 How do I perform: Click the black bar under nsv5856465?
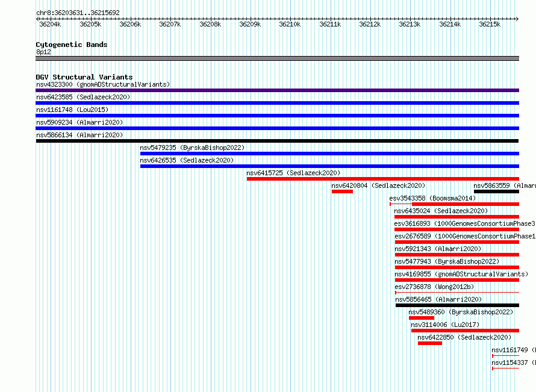point(457,305)
